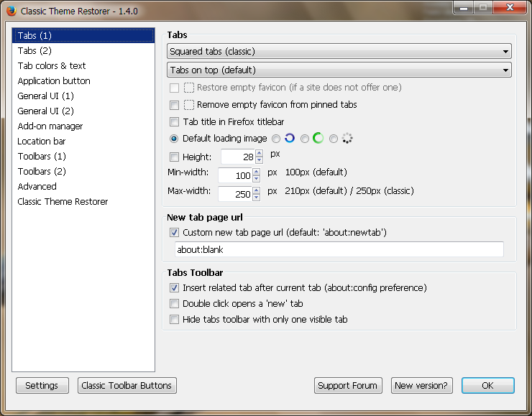Visit the Support Forum
Viewport: 532px width, 416px height.
(x=348, y=386)
